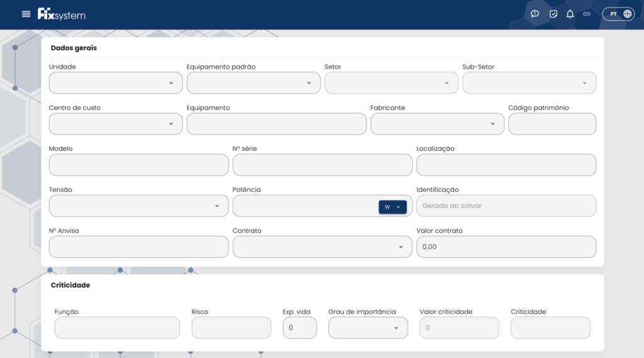Open the hamburger menu

tap(26, 14)
